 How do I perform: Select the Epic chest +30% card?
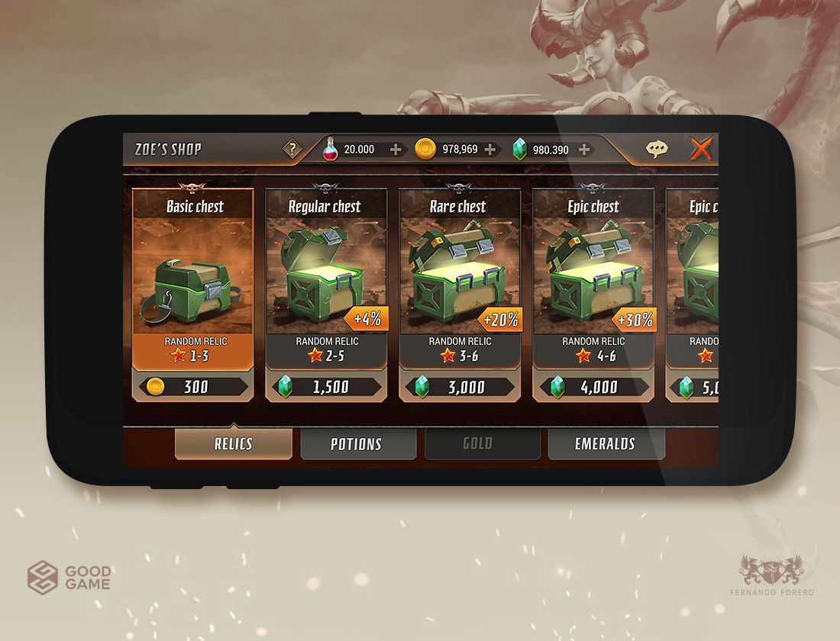pyautogui.click(x=593, y=294)
